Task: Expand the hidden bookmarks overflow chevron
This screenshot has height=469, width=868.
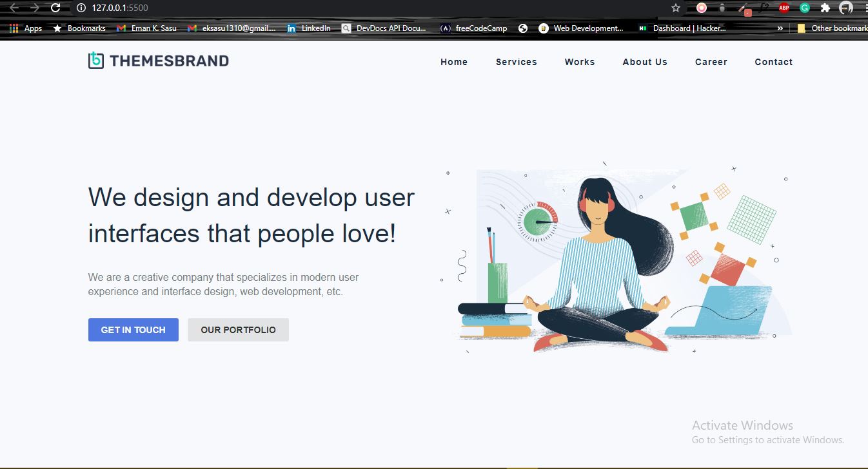Action: point(780,28)
